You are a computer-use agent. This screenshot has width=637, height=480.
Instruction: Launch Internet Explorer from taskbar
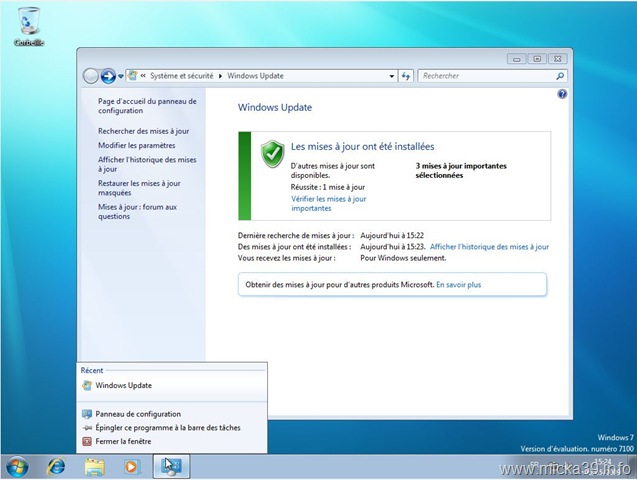tap(56, 467)
